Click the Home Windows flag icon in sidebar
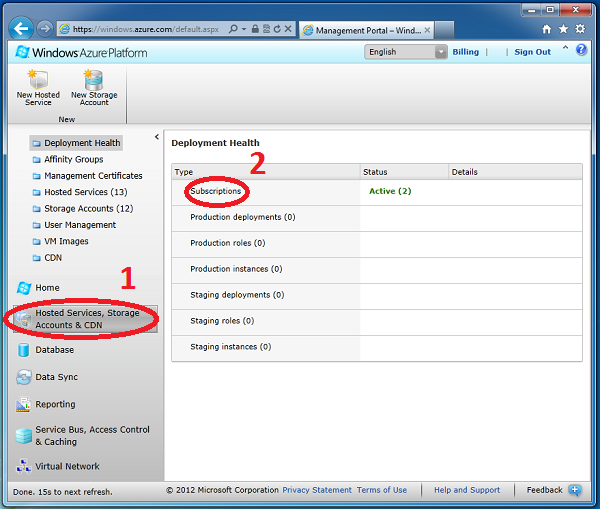600x509 pixels. [24, 288]
